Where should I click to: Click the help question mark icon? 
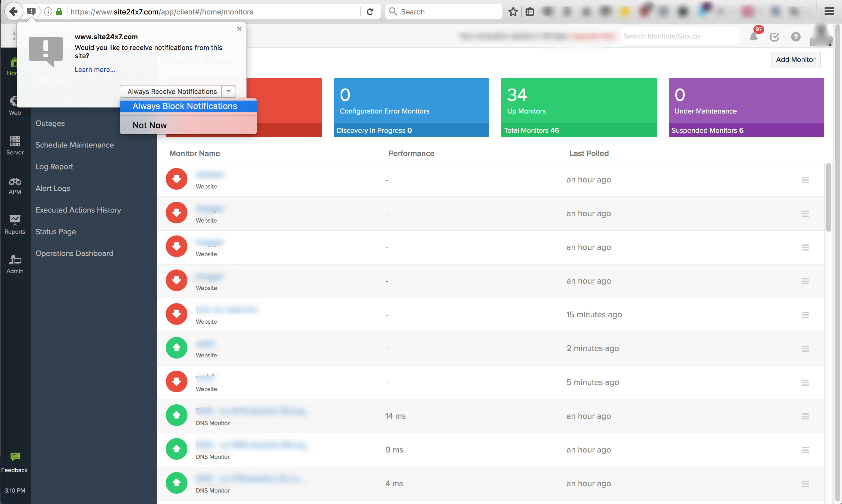coord(795,37)
